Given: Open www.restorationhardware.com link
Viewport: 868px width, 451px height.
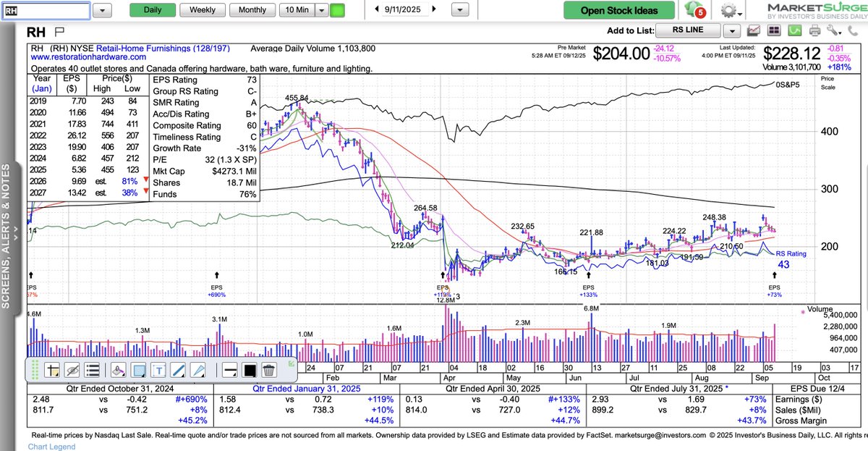Looking at the screenshot, I should tap(88, 56).
